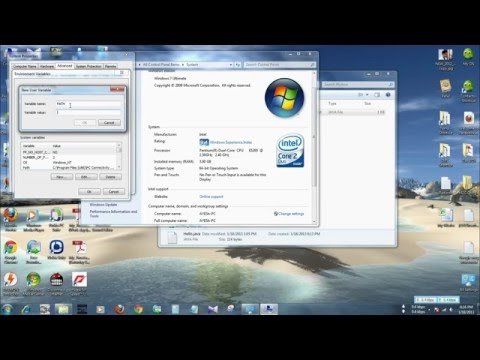480x360 pixels.
Task: Open Google Chrome desktop shortcut
Action: 11,252
